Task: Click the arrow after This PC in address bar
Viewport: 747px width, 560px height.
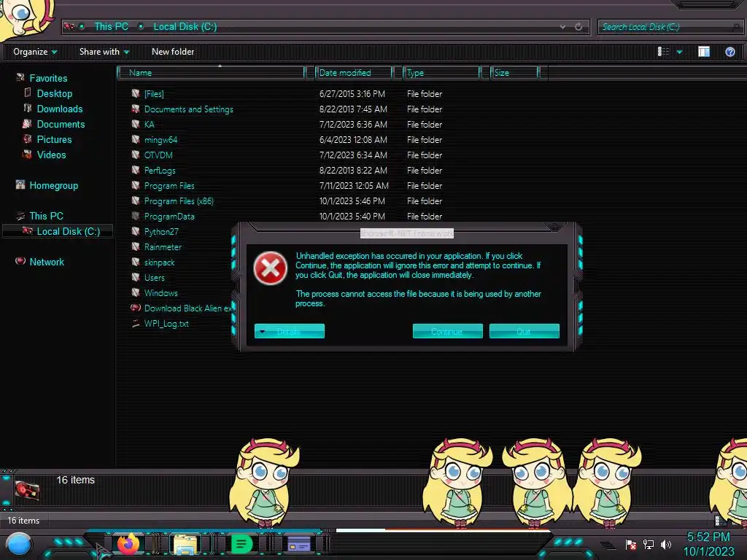Action: pyautogui.click(x=141, y=27)
